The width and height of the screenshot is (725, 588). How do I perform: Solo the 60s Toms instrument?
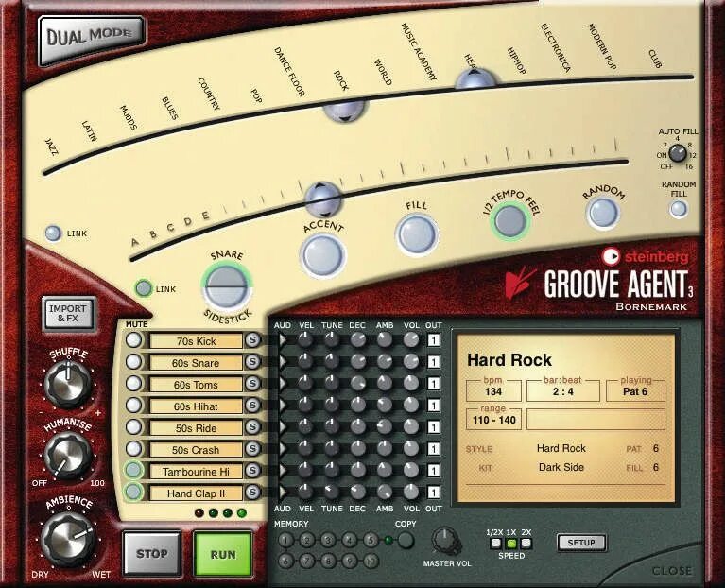(x=252, y=384)
